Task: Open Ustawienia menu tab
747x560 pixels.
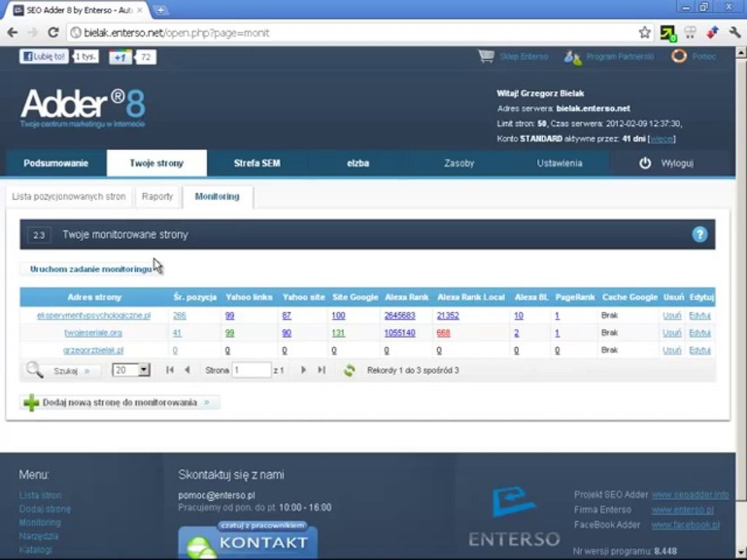Action: [x=559, y=163]
